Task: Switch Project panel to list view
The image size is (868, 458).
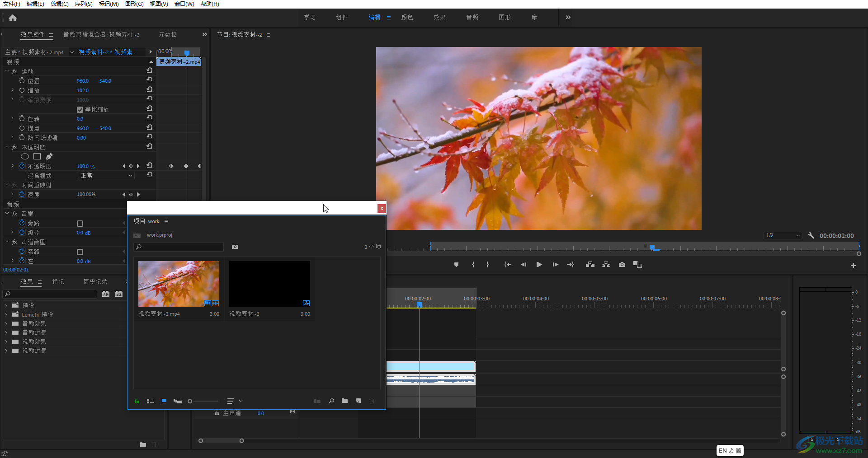Action: pyautogui.click(x=151, y=401)
